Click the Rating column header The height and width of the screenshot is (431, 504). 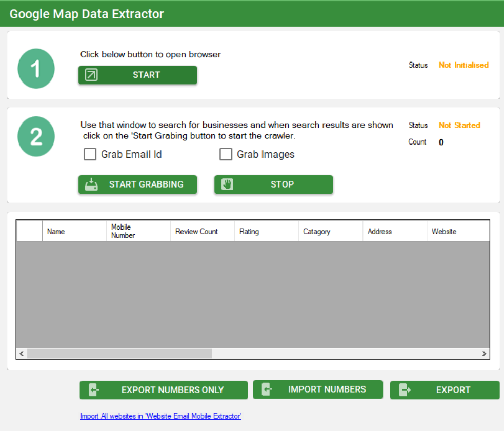coord(266,232)
